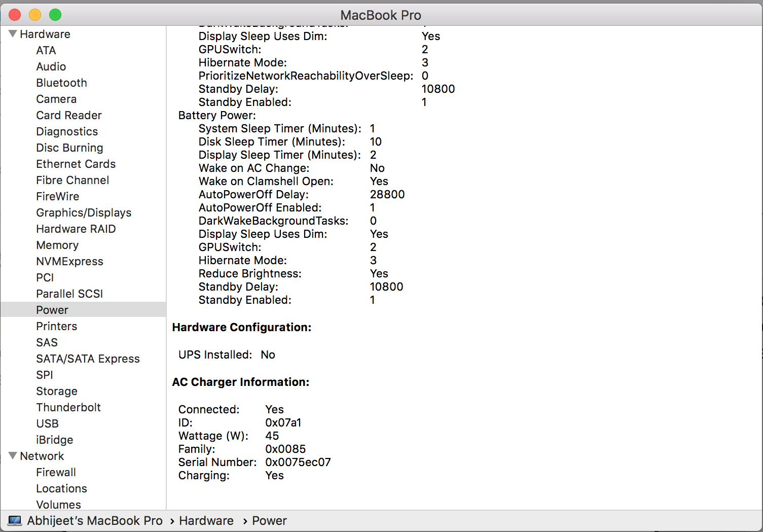Screen dimensions: 763x532
Task: Show Graphics/Displays information
Action: pyautogui.click(x=84, y=212)
